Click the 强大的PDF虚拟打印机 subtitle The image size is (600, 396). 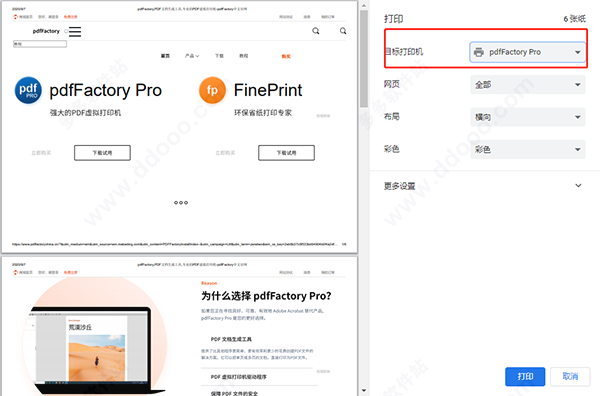(85, 112)
